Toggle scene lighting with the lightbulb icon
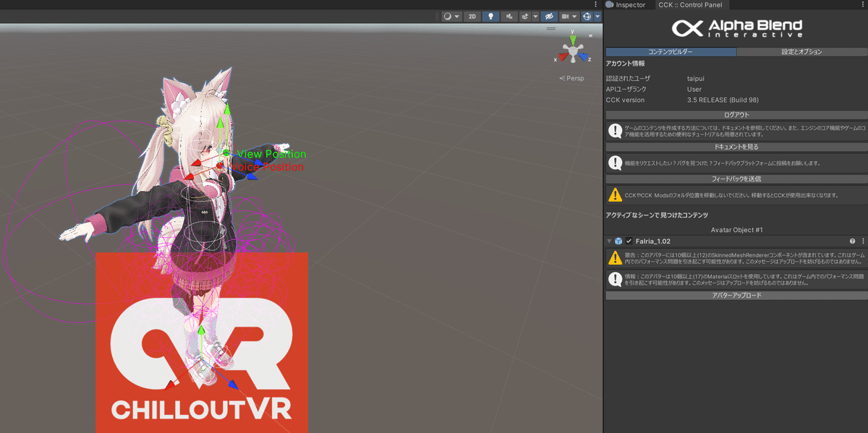Screen dimensions: 868x433 pyautogui.click(x=490, y=16)
